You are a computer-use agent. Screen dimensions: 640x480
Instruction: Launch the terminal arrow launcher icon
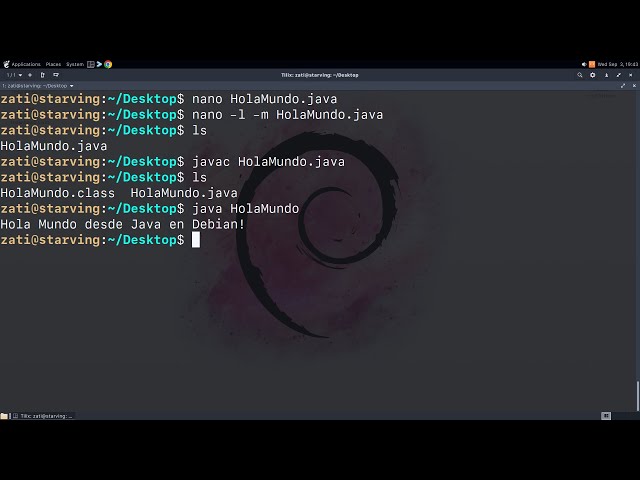click(x=99, y=64)
